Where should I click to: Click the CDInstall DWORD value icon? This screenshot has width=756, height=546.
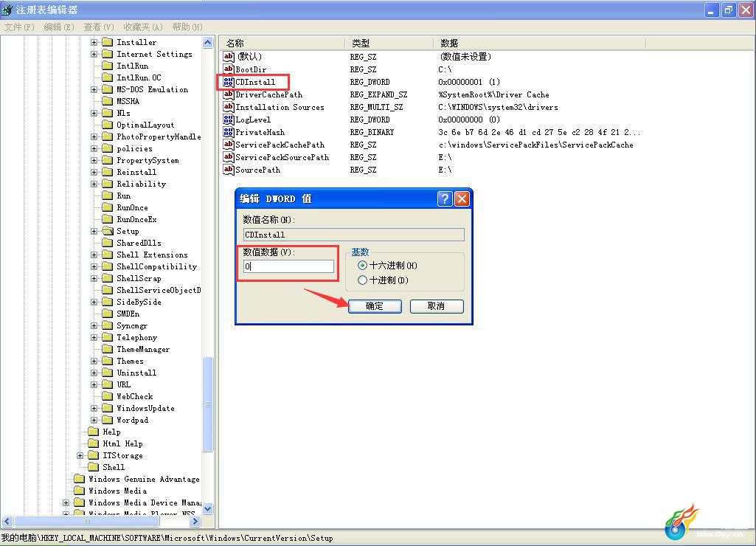click(x=229, y=82)
